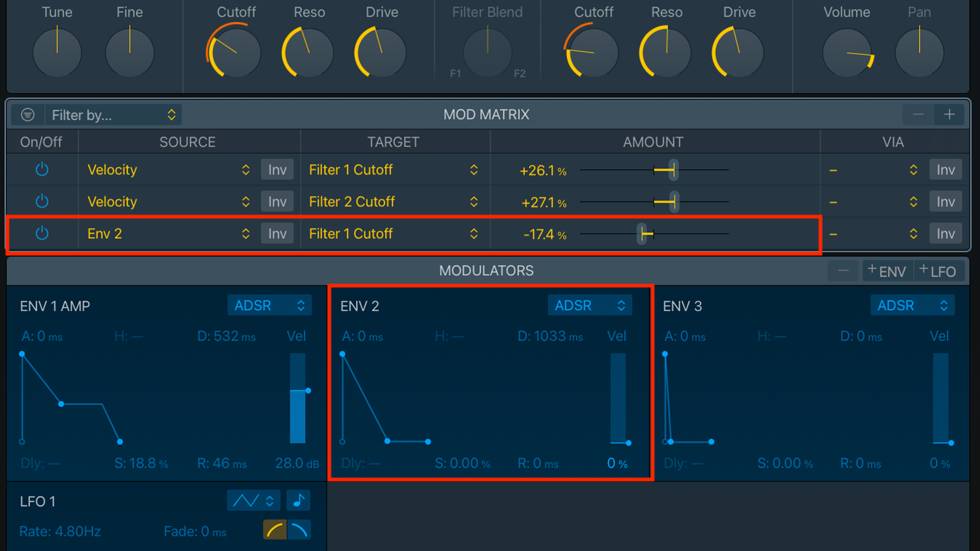Click the Tune knob
Screen dimensions: 980x551
pyautogui.click(x=57, y=52)
